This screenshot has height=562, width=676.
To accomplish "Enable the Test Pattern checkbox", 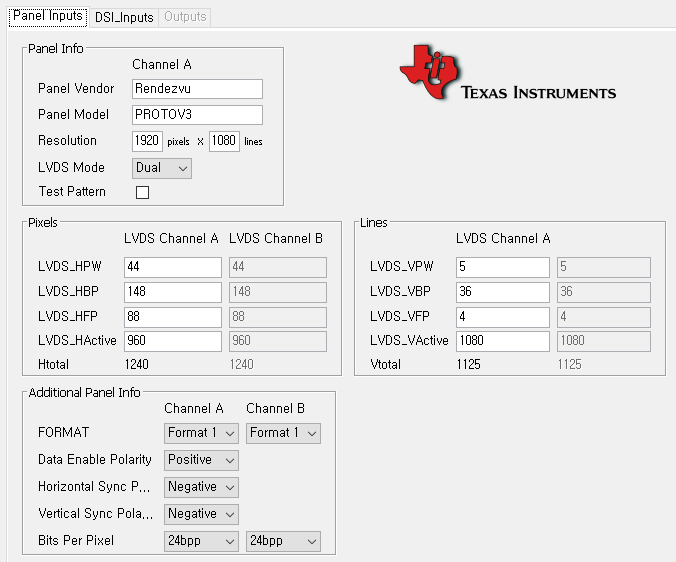I will (x=142, y=192).
